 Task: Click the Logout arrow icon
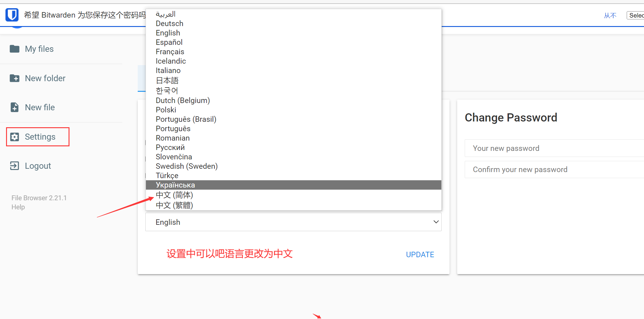[x=15, y=166]
